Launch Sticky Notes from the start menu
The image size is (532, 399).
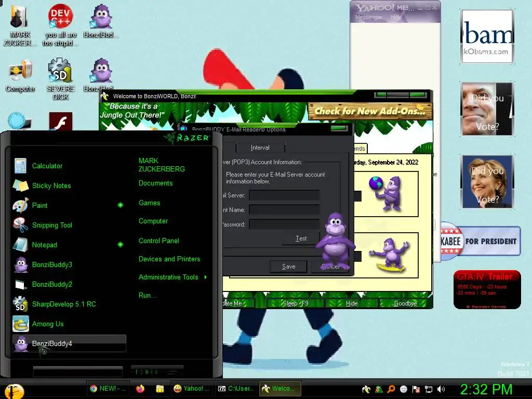pos(69,185)
